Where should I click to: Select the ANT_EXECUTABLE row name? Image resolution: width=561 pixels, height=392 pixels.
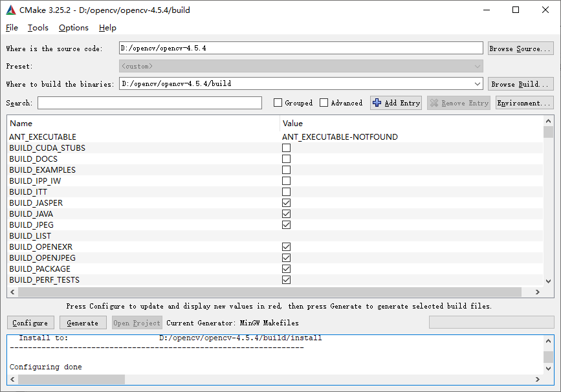pos(43,137)
